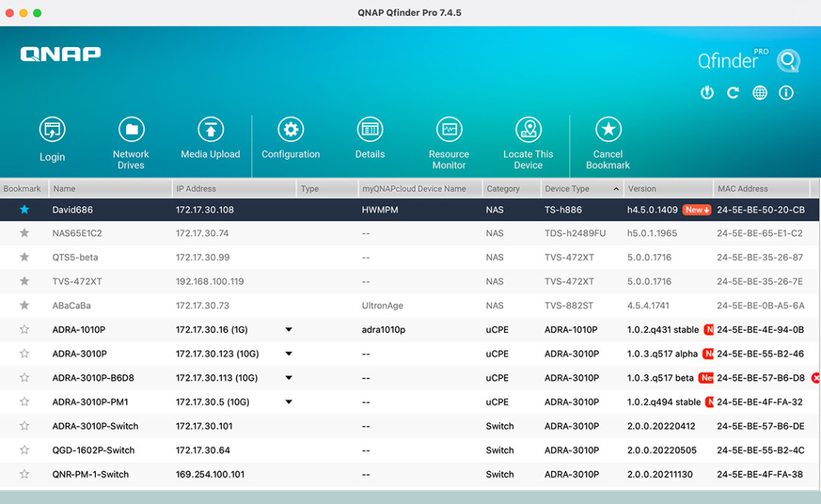Toggle bookmark star for QTS5-beta
821x504 pixels.
pyautogui.click(x=24, y=257)
